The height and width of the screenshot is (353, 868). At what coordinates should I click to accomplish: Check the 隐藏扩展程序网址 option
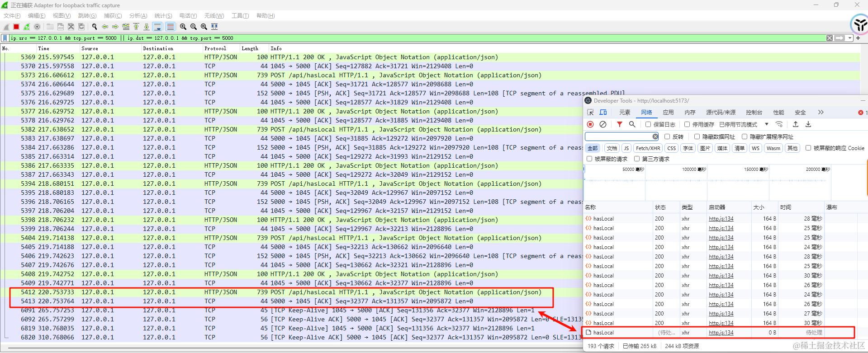[x=745, y=136]
